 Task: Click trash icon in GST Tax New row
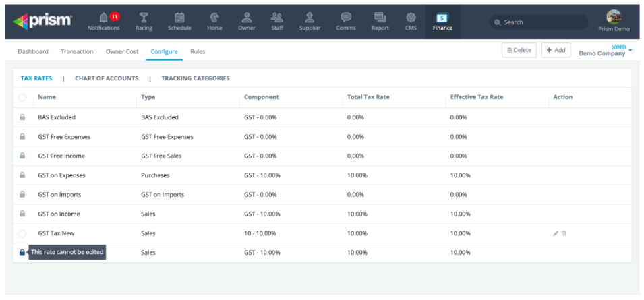(564, 233)
